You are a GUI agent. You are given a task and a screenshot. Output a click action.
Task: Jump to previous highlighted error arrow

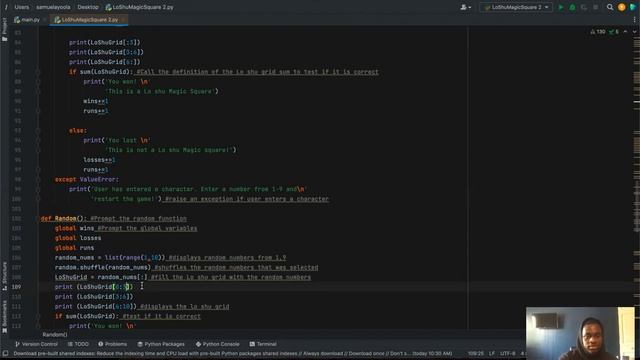coord(625,31)
